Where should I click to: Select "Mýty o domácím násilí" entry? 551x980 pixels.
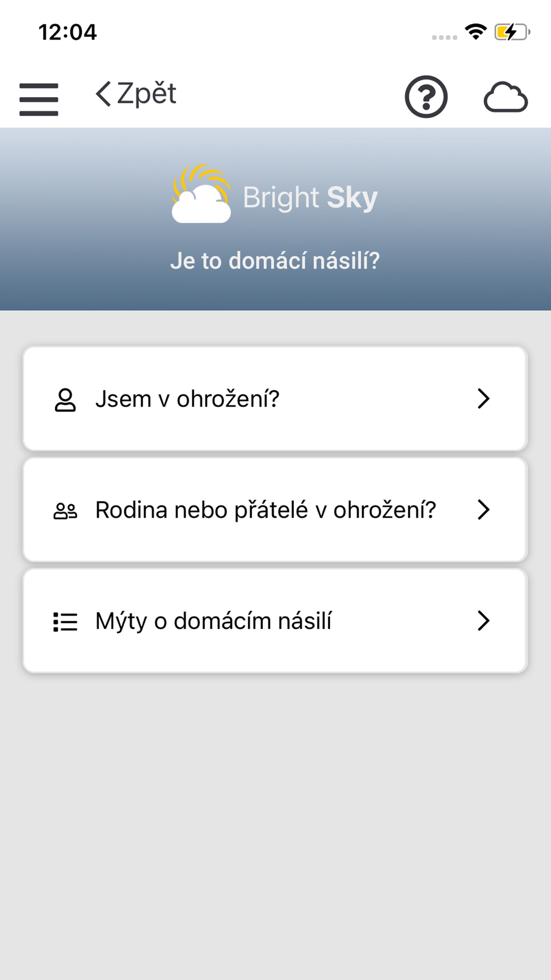pyautogui.click(x=214, y=621)
